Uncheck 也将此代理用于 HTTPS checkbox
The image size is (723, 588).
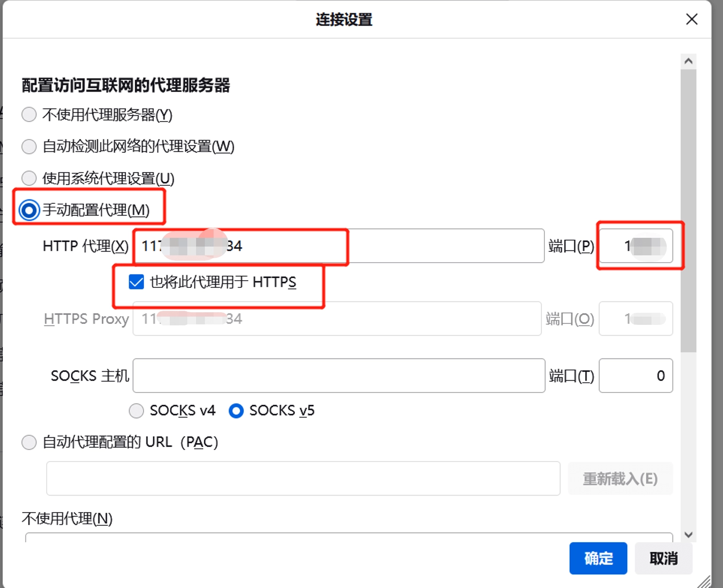[136, 282]
